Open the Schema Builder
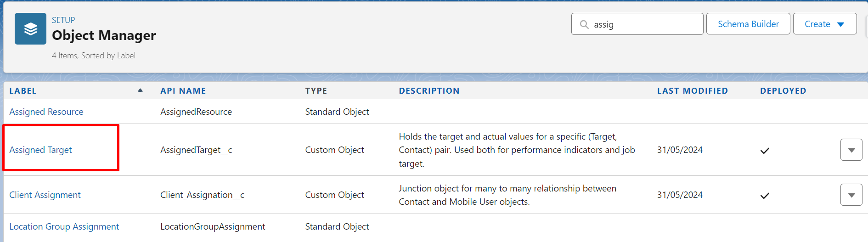The width and height of the screenshot is (868, 242). [748, 24]
